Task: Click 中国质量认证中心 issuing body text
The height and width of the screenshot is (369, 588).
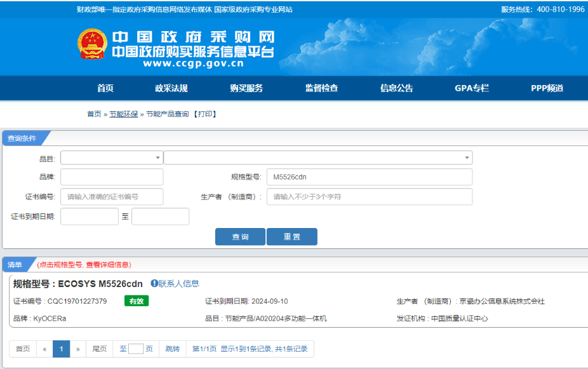Action: 459,318
